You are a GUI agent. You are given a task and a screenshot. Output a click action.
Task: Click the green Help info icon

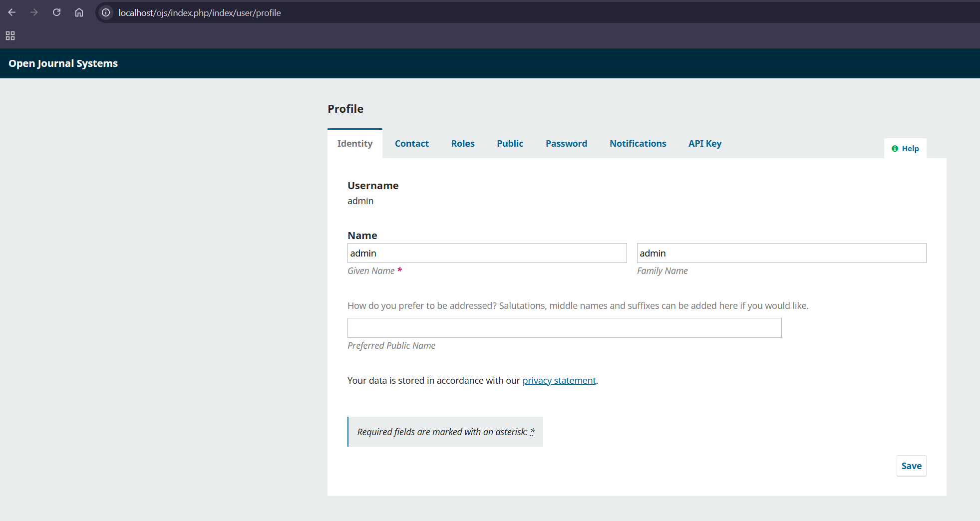(895, 149)
